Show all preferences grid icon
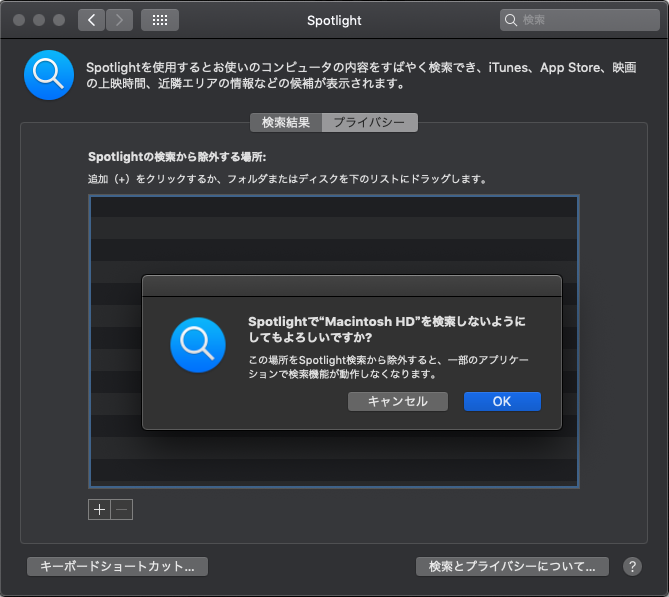 coord(160,20)
